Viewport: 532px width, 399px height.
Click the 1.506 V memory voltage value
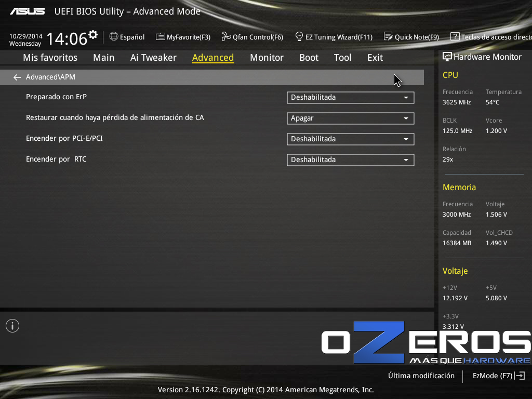click(x=496, y=215)
